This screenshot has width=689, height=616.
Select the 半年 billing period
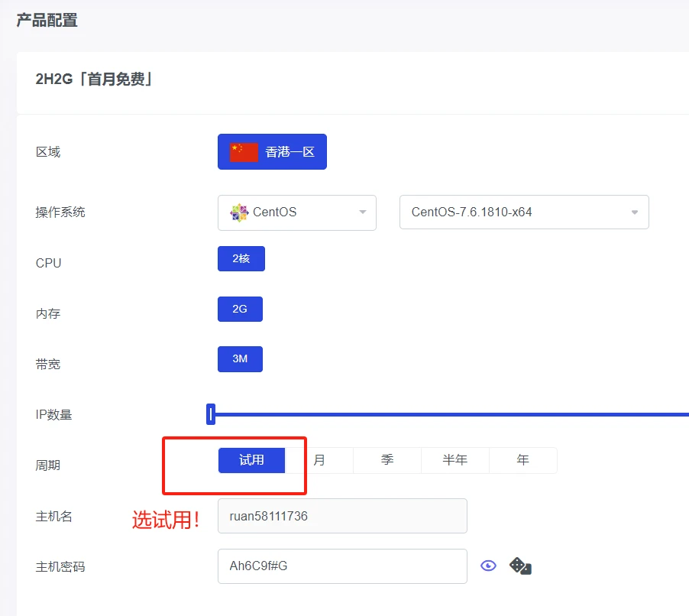(x=455, y=460)
